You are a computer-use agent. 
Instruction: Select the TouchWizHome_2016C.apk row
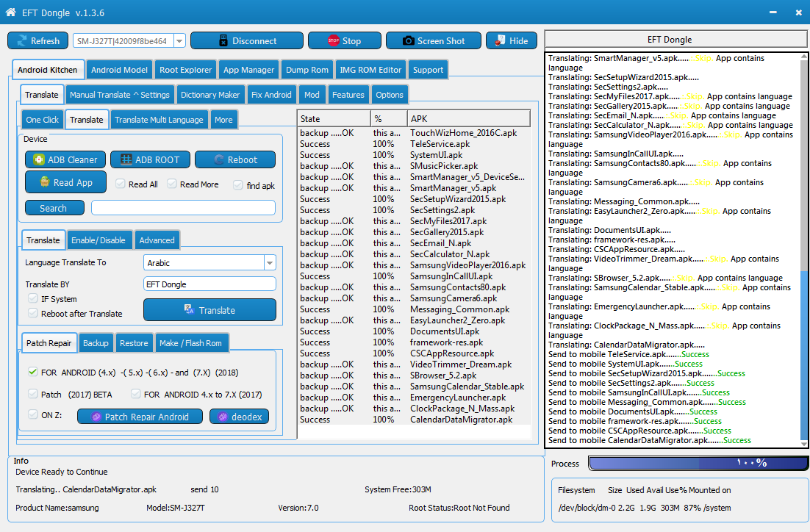click(x=415, y=133)
